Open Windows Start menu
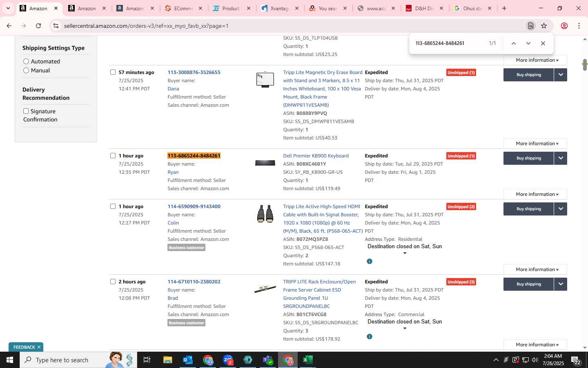 click(10, 360)
